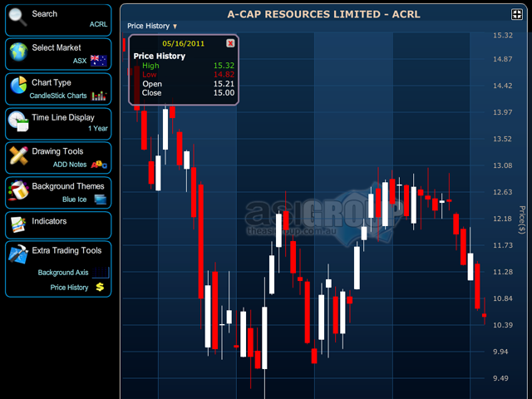Click the 15.32 price axis label
The height and width of the screenshot is (399, 532).
[x=503, y=36]
